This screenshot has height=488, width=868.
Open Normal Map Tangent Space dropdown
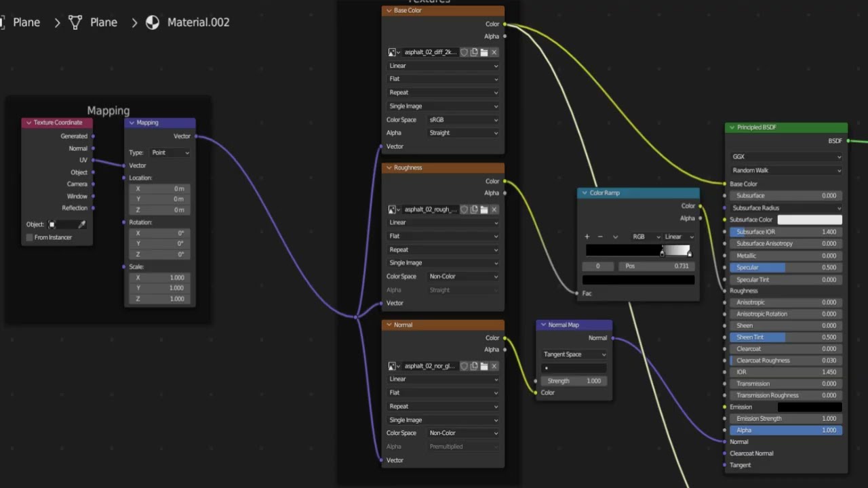coord(574,354)
